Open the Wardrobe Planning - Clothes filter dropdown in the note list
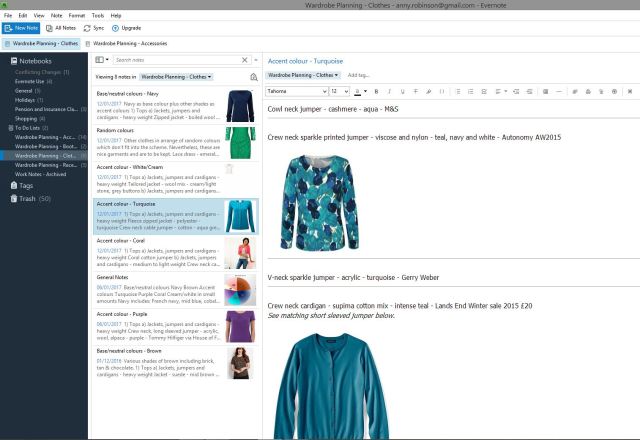 (x=176, y=77)
